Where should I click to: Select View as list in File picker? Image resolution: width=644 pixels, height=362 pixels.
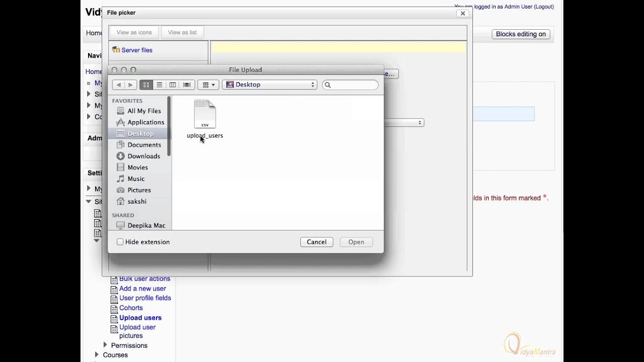click(182, 32)
